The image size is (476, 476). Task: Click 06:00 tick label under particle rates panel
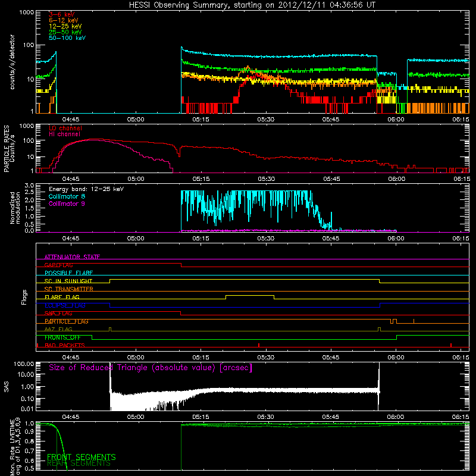pos(396,179)
